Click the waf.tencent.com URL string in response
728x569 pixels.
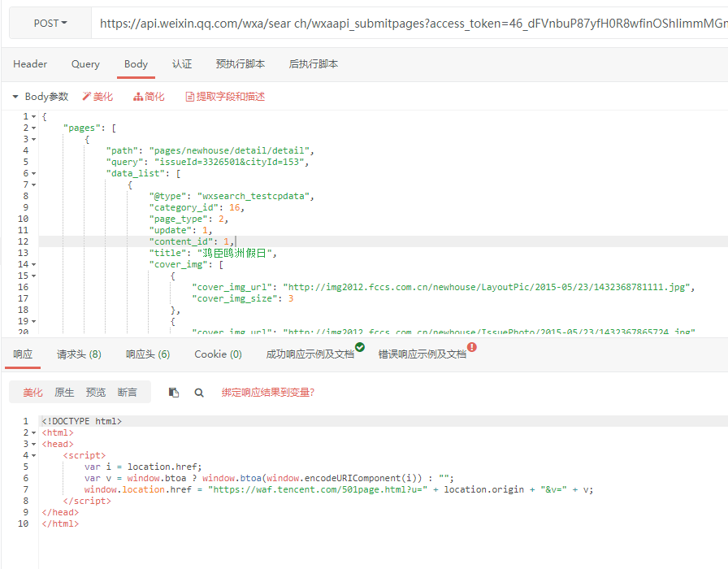(x=318, y=489)
